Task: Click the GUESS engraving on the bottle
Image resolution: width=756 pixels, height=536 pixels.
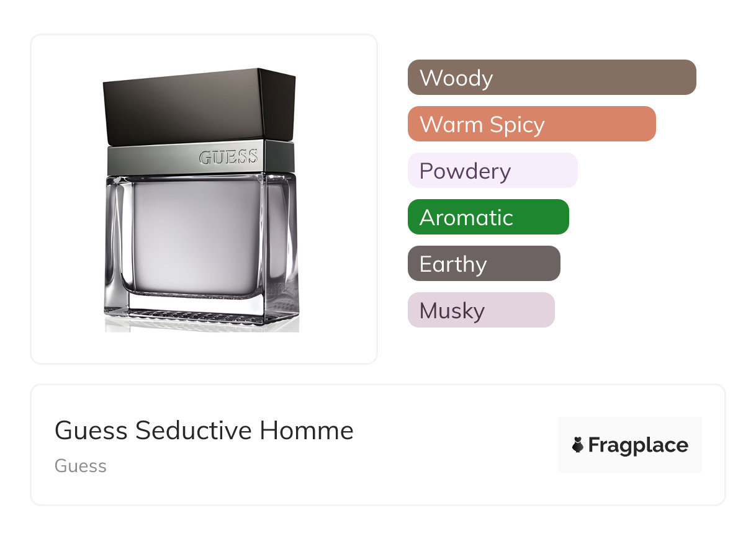Action: 228,157
